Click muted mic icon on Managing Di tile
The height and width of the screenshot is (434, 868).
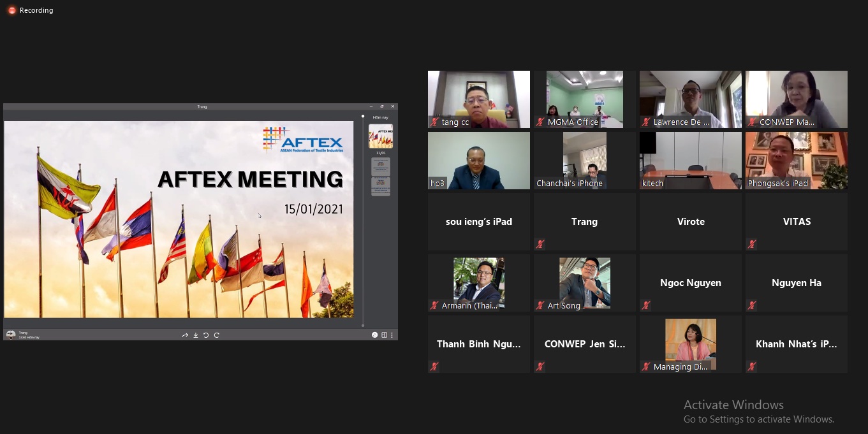point(646,366)
